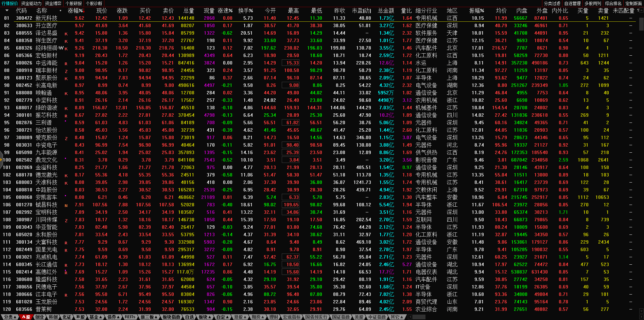Viewport: 644px width, 320px height.
Task: Click the scrollbar down arrow at bottom right
Action: pos(641,310)
